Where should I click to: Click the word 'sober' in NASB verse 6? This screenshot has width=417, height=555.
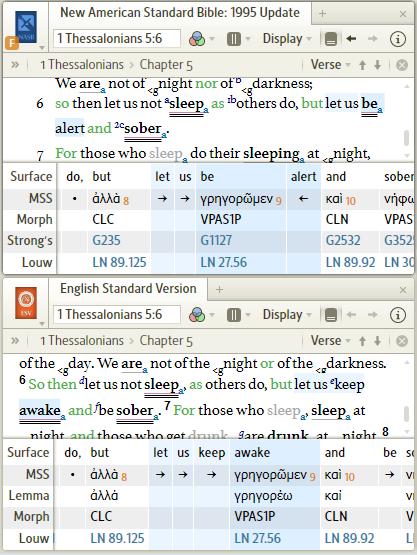[x=143, y=128]
